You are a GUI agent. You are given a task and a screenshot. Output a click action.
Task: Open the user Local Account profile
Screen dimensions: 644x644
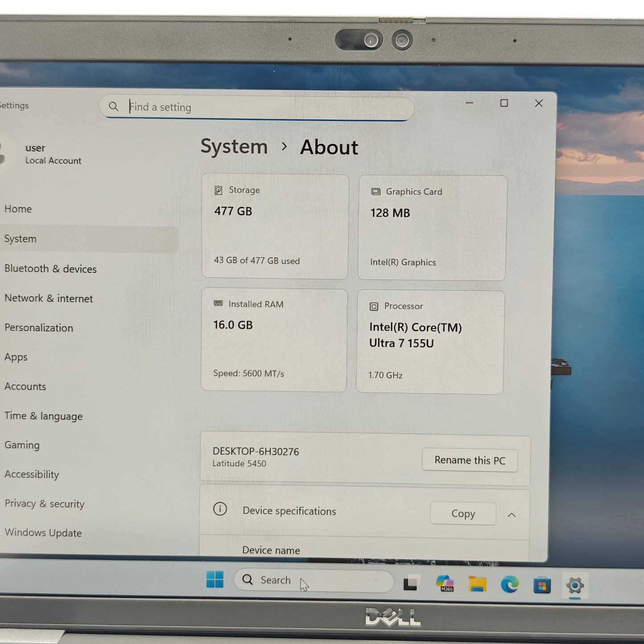42,154
